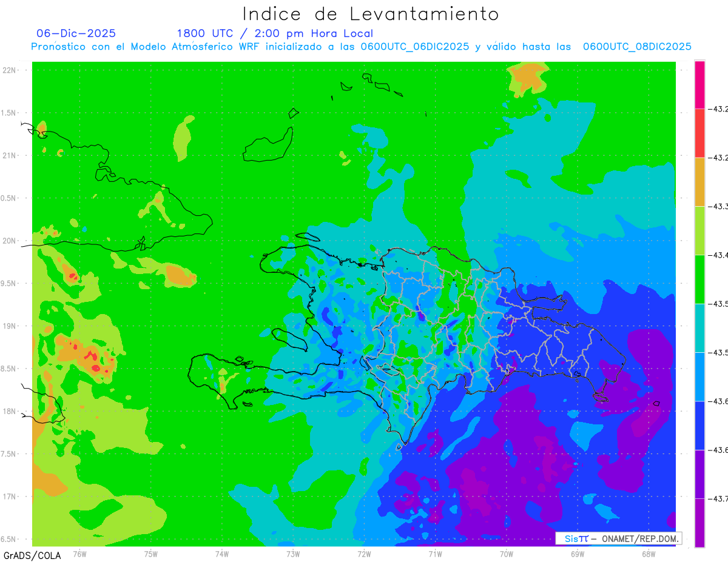Screen dimensions: 728x562
Task: Click the '22N' latitude label
Action: [x=10, y=70]
